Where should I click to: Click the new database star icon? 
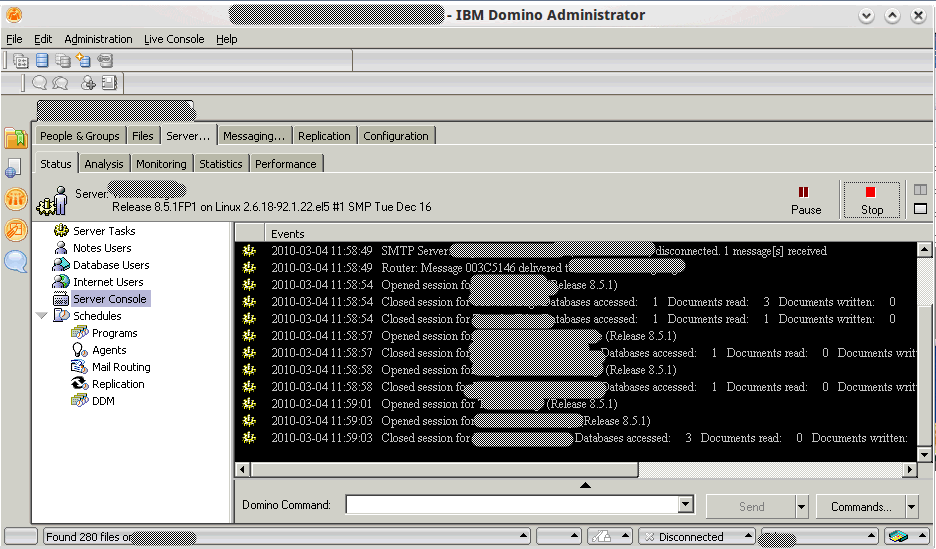(83, 60)
